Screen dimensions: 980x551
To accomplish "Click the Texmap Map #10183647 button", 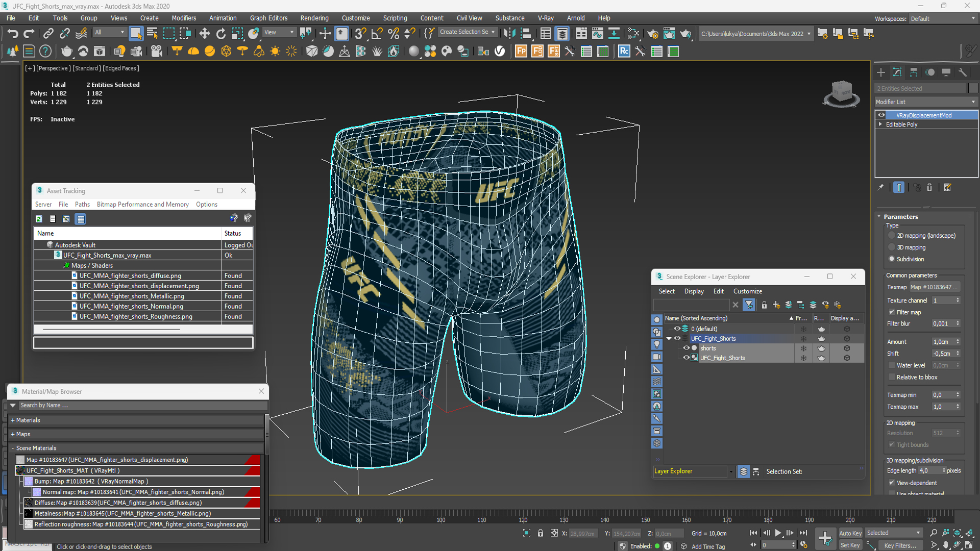I will pos(935,287).
